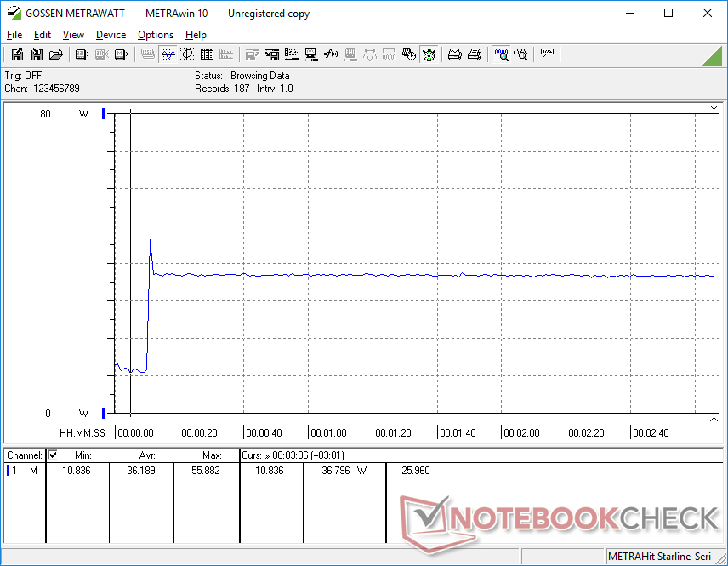
Task: Open the File menu
Action: tap(14, 35)
